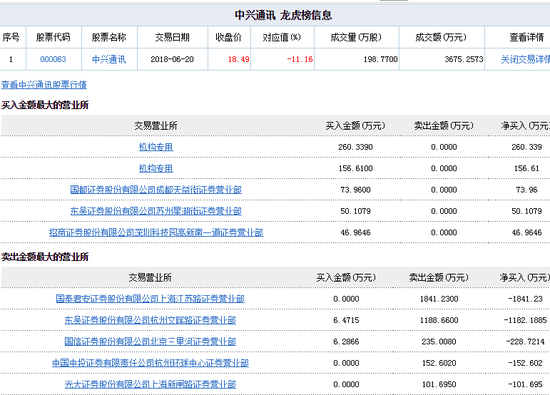This screenshot has height=395, width=550.
Task: Select buy amount 6.4715 value
Action: 346,320
